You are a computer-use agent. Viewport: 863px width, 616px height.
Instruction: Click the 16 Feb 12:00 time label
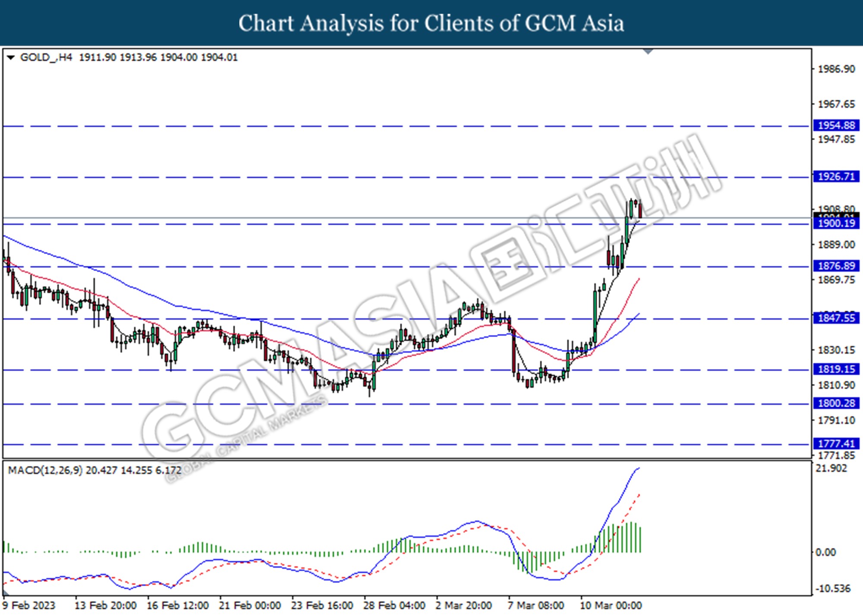point(178,606)
